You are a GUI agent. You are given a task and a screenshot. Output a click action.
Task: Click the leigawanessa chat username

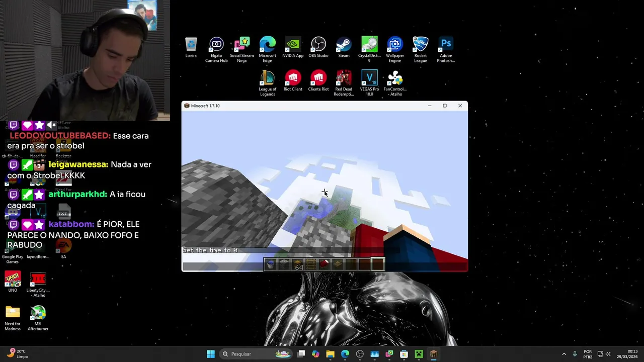click(78, 164)
